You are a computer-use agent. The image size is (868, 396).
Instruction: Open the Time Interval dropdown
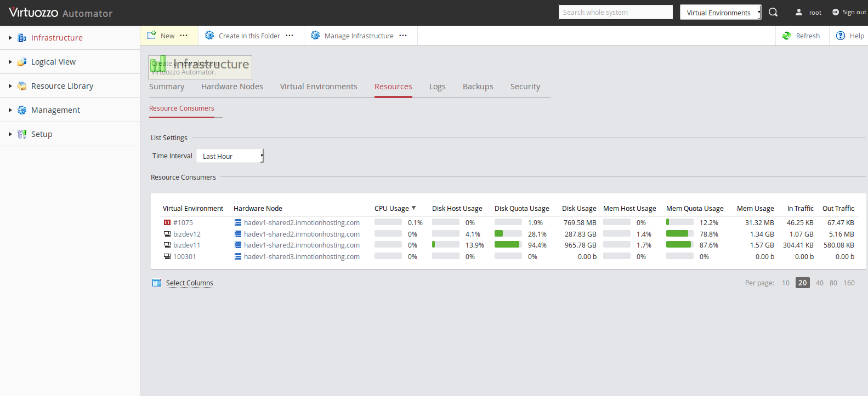click(230, 156)
